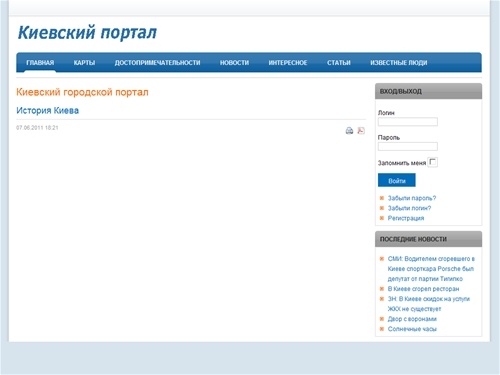Toggle the Запомнить меня checkbox
The image size is (500, 375).
click(x=432, y=162)
